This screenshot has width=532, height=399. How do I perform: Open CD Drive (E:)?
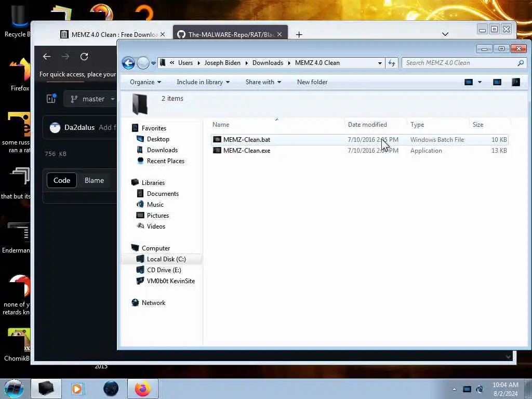(x=164, y=270)
